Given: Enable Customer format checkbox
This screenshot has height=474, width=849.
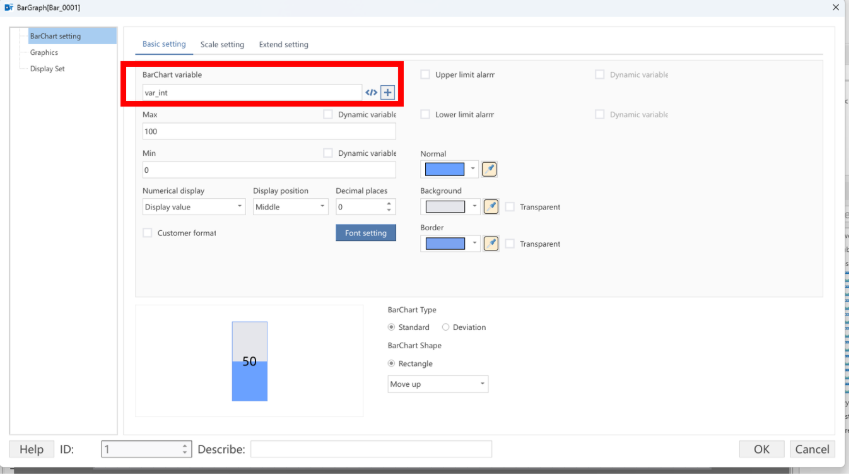Looking at the screenshot, I should point(147,233).
